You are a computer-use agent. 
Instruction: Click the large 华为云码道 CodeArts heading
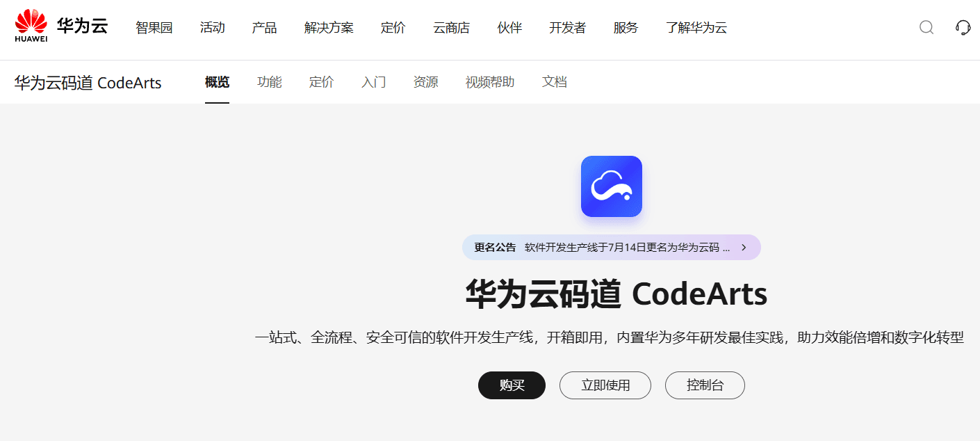click(x=616, y=294)
